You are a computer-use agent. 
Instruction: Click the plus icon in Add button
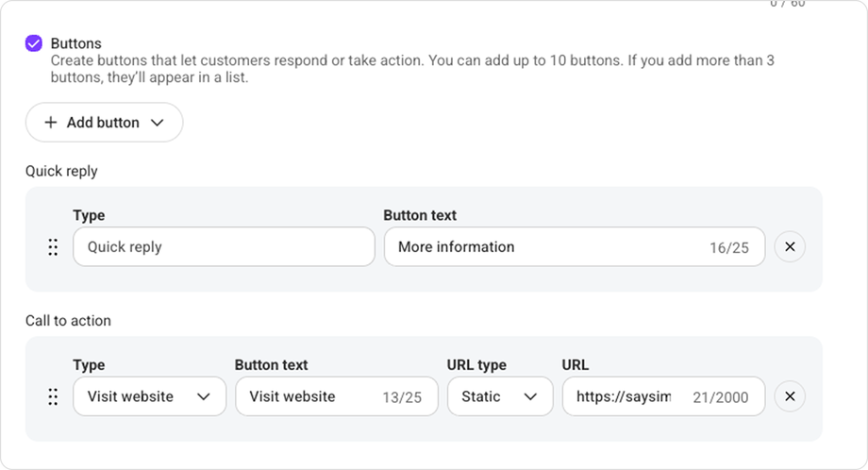pos(51,123)
